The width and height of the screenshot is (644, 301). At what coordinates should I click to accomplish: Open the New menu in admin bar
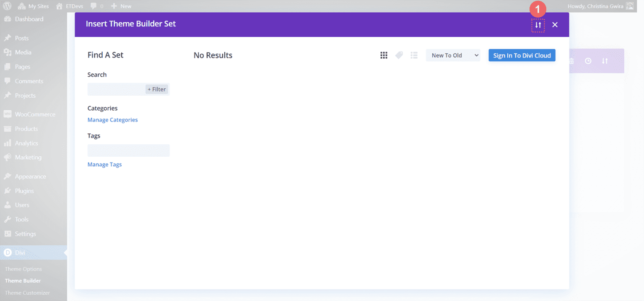click(x=121, y=6)
